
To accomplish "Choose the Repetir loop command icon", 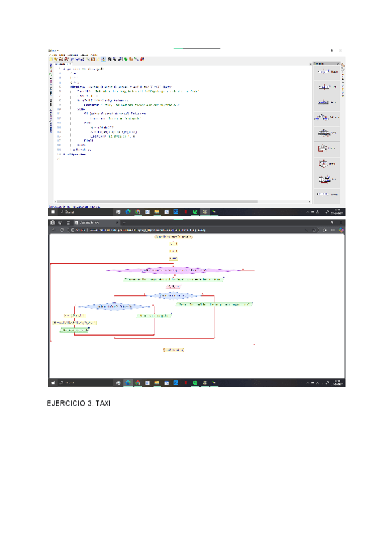I will (x=326, y=163).
